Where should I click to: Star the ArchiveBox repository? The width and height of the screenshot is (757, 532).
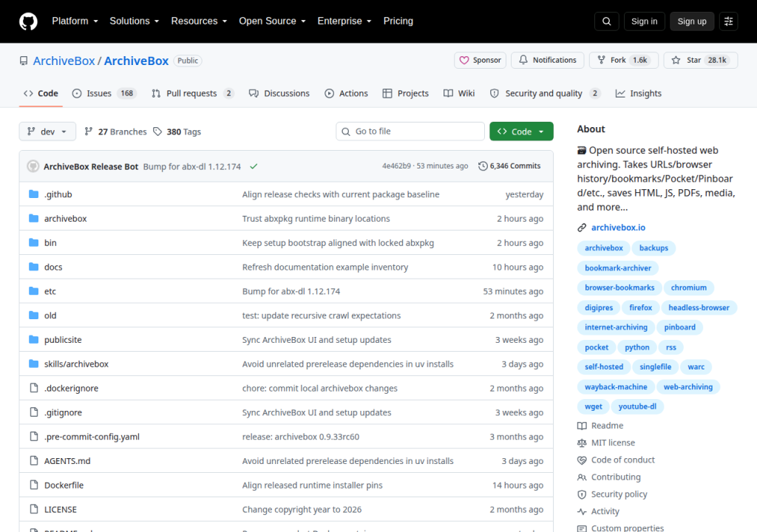(701, 61)
